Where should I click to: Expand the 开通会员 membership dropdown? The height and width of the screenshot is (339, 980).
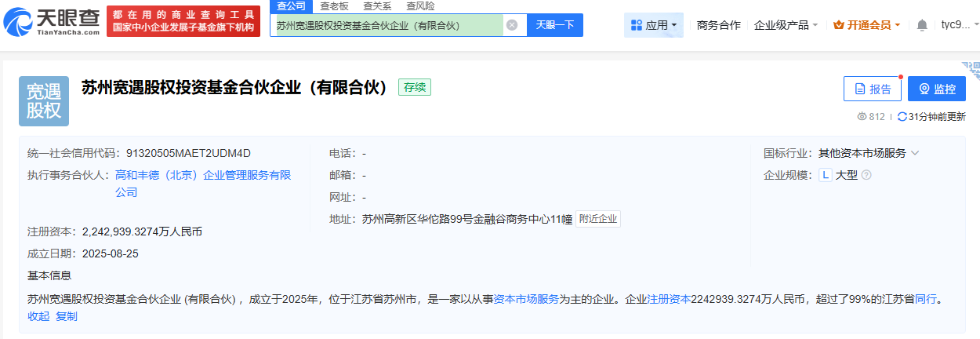[866, 25]
